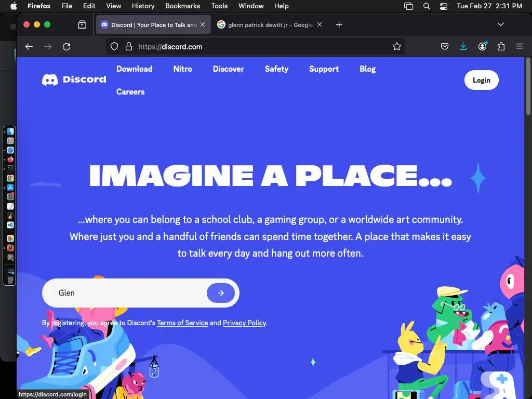
Task: Expand the list all tabs chevron
Action: 500,24
